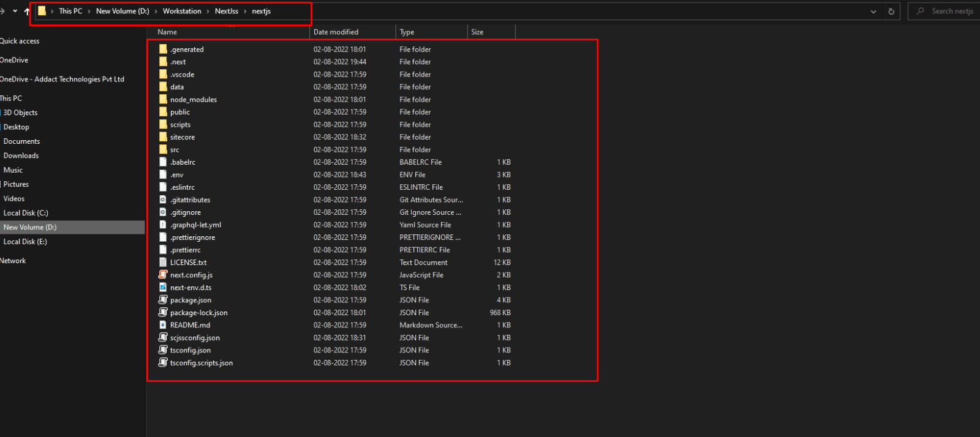Image resolution: width=980 pixels, height=437 pixels.
Task: Click the chevron after Workstation in breadcrumb
Action: click(x=208, y=11)
